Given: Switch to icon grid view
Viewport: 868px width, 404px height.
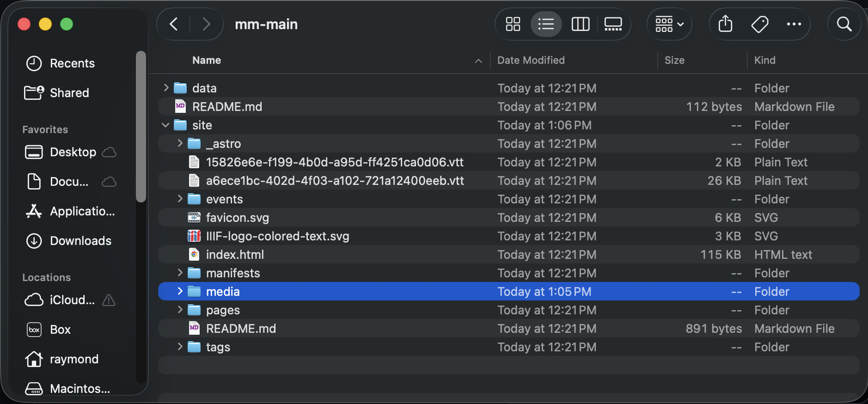Looking at the screenshot, I should [513, 24].
